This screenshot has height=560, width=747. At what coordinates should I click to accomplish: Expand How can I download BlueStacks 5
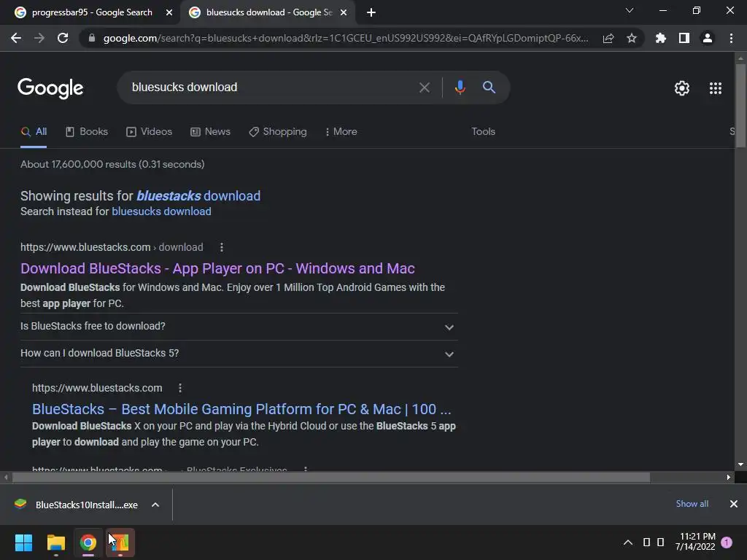point(239,354)
